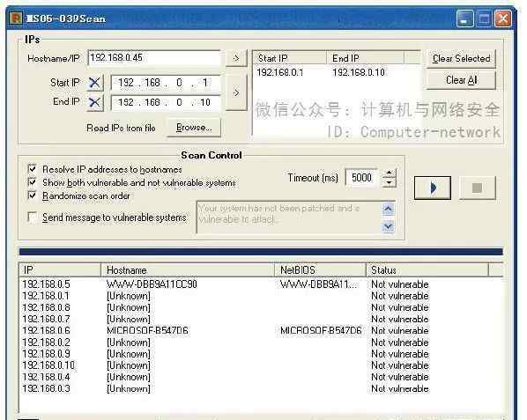Click the Clear Selected button
Viewport: 527px width, 420px height.
tap(461, 59)
